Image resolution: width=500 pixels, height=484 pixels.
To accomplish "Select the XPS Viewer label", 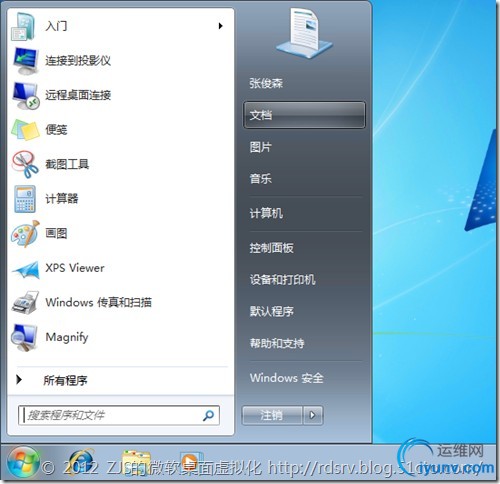I will coord(75,268).
